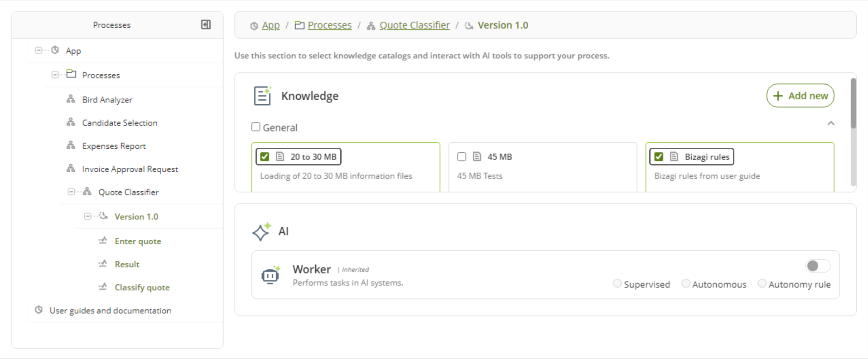Open the Quote Classifier breadcrumb link

pyautogui.click(x=415, y=25)
